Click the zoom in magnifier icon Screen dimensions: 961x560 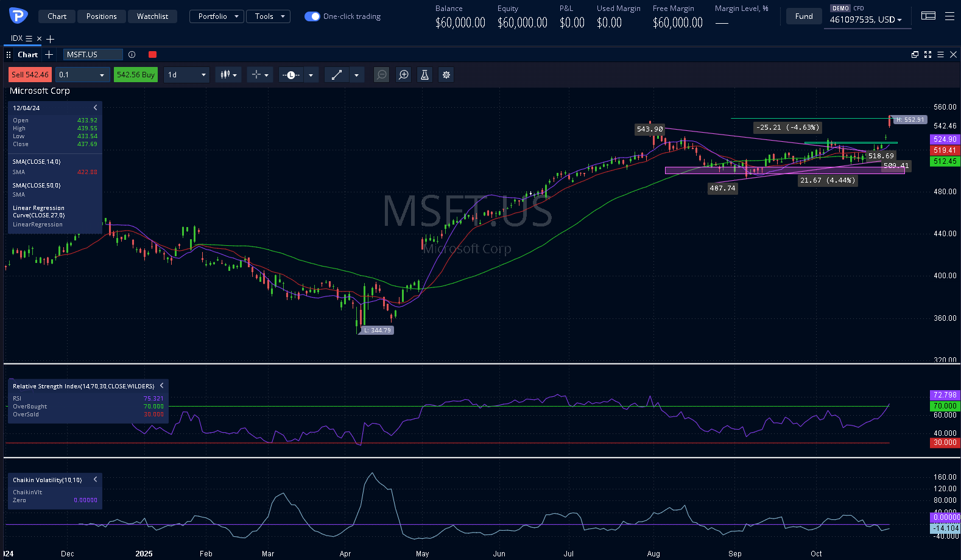pos(403,75)
